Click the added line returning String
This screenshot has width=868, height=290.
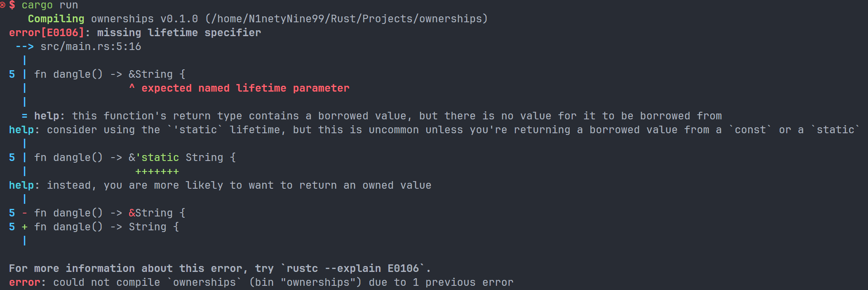106,227
